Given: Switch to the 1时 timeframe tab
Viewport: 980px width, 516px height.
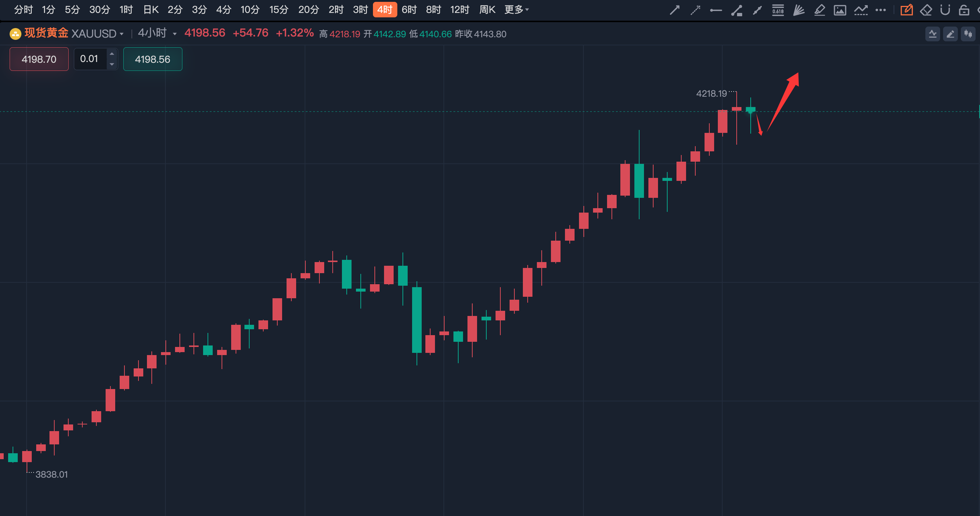Looking at the screenshot, I should (x=126, y=10).
